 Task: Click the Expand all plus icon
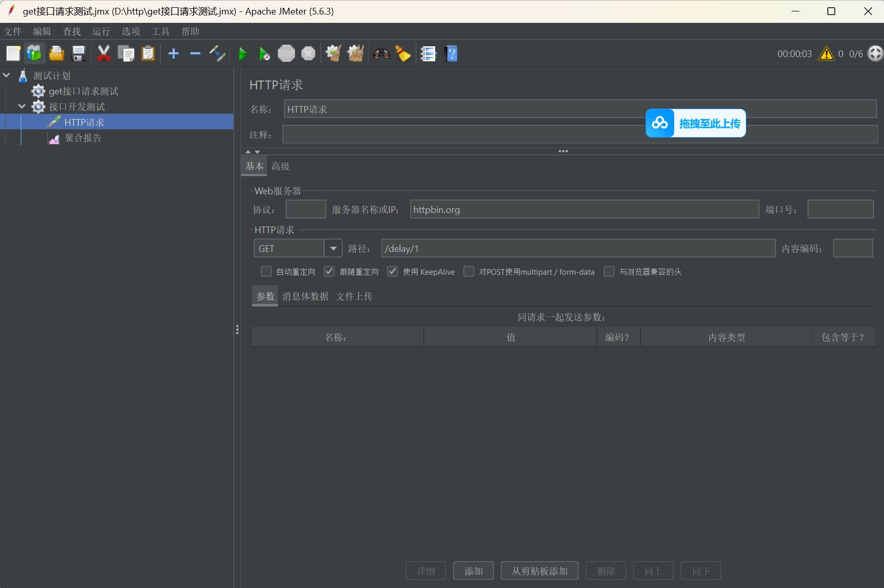pos(173,54)
